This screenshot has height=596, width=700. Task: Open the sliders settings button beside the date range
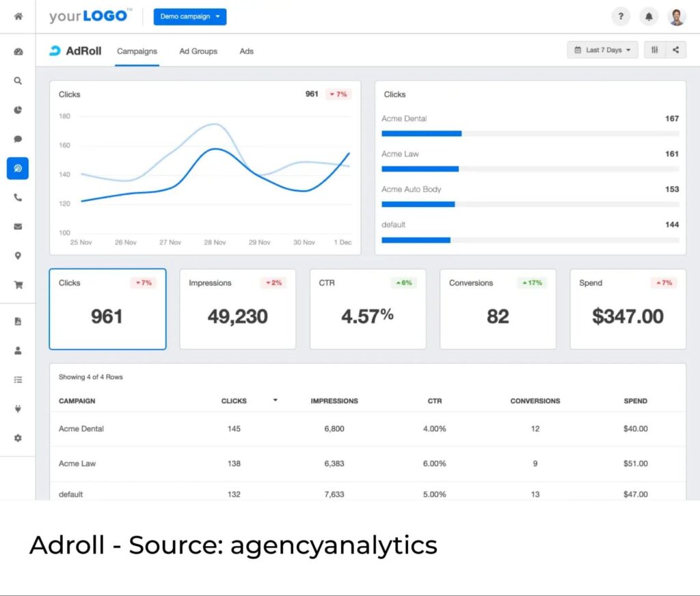(x=654, y=50)
